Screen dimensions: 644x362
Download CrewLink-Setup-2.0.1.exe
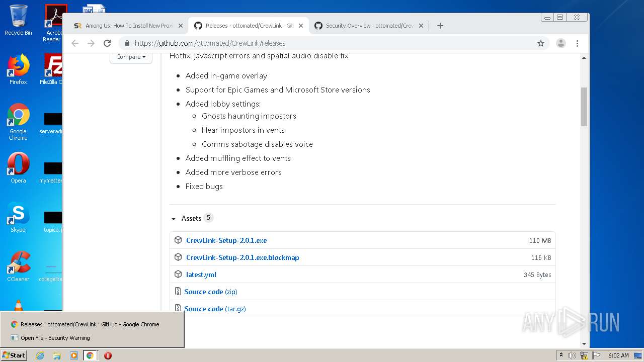pos(226,240)
